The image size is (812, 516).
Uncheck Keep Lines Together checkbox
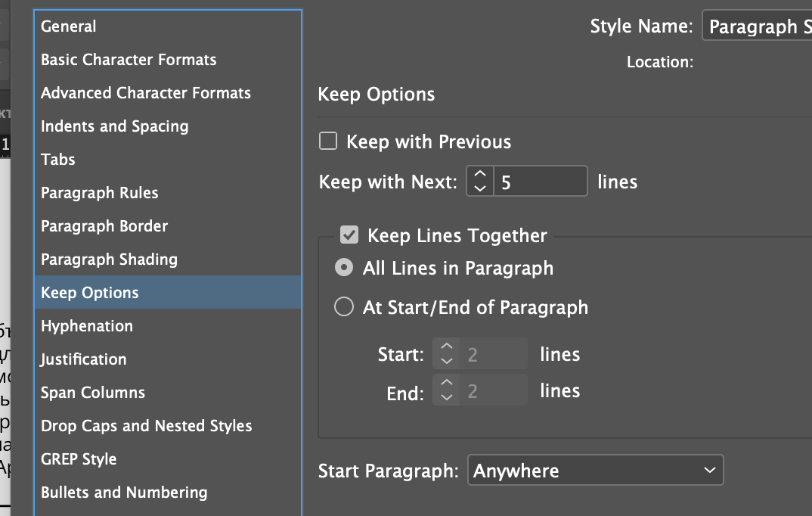(349, 235)
